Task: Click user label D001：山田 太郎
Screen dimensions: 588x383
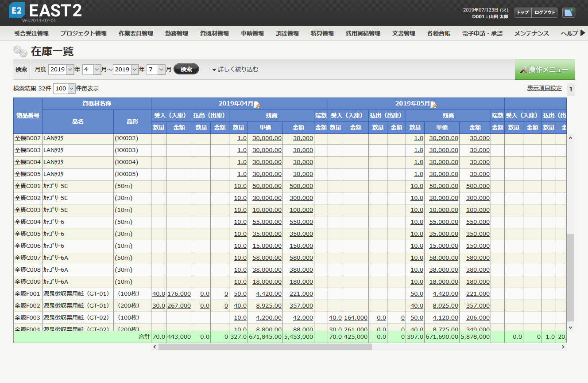Action: click(490, 16)
